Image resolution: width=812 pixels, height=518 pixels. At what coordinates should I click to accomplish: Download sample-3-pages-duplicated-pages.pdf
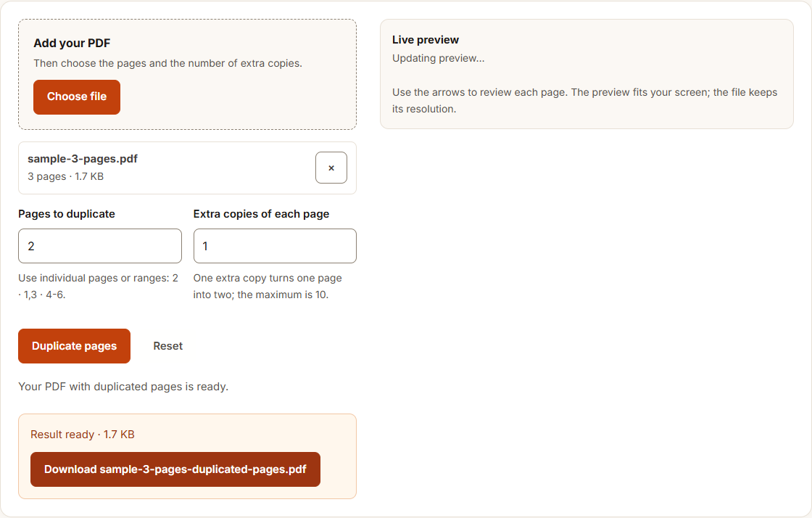[x=175, y=469]
